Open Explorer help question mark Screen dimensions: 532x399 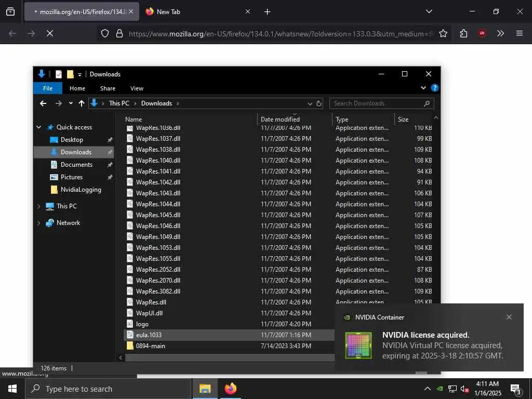[434, 88]
